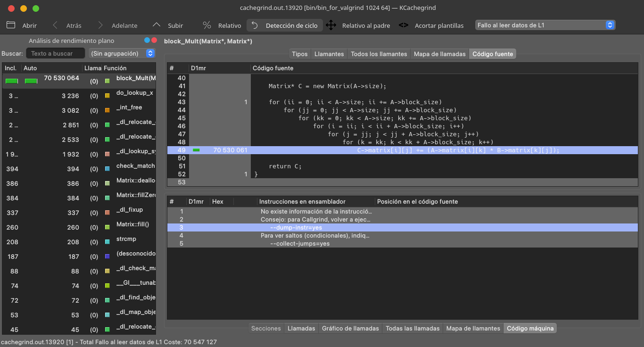Click the Texto a buscar search field
This screenshot has height=347, width=644.
click(55, 53)
